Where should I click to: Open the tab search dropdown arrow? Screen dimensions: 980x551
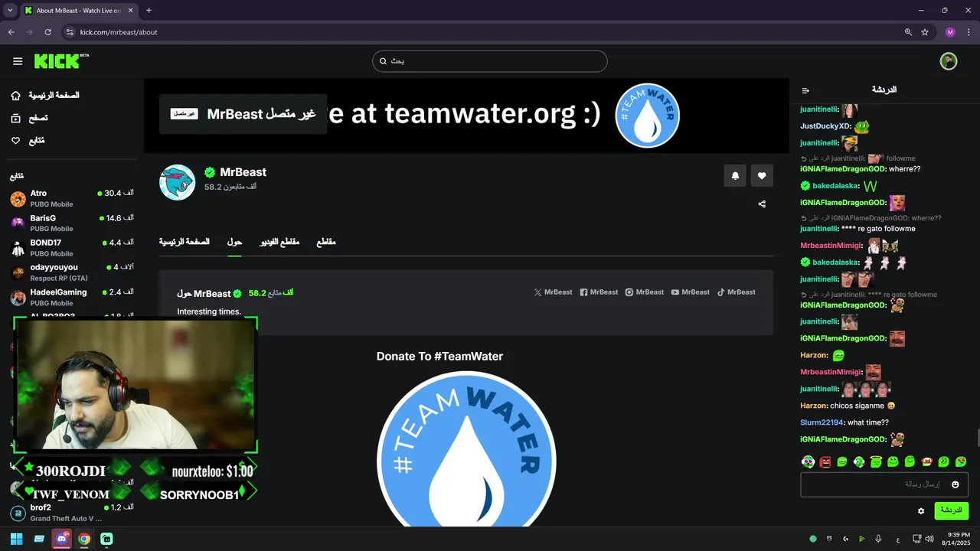[10, 11]
